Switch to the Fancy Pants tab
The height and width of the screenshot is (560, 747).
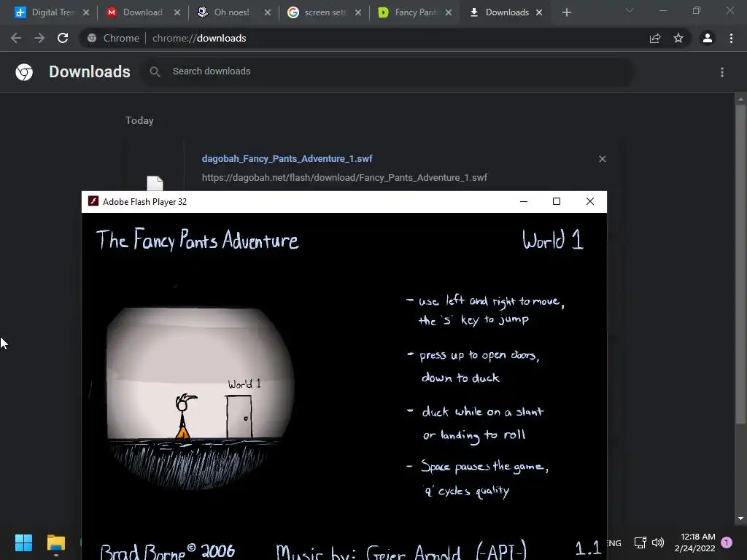pyautogui.click(x=407, y=12)
